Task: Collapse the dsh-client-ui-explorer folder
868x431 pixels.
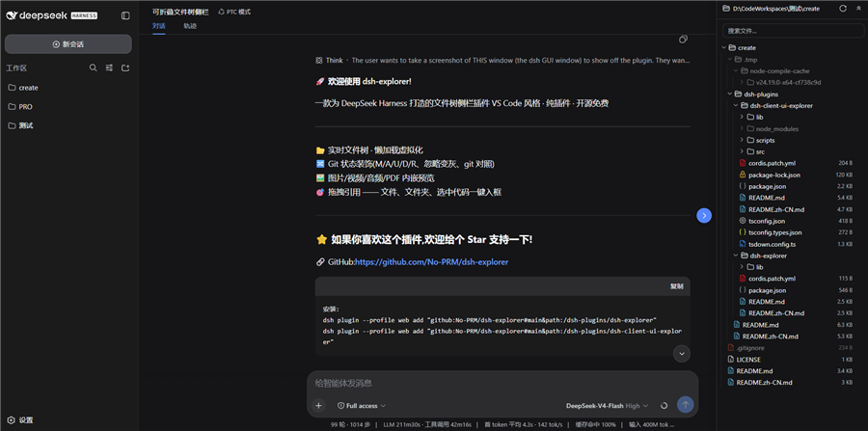Action: pyautogui.click(x=736, y=106)
